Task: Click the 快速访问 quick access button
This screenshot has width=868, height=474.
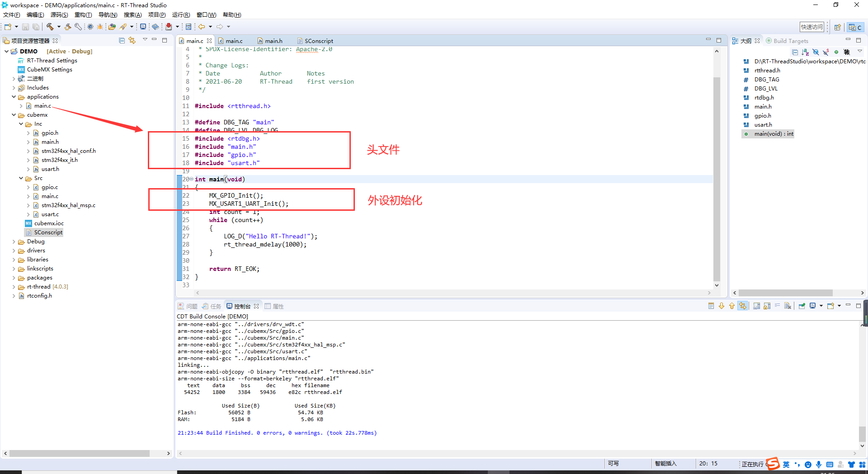Action: pyautogui.click(x=811, y=27)
